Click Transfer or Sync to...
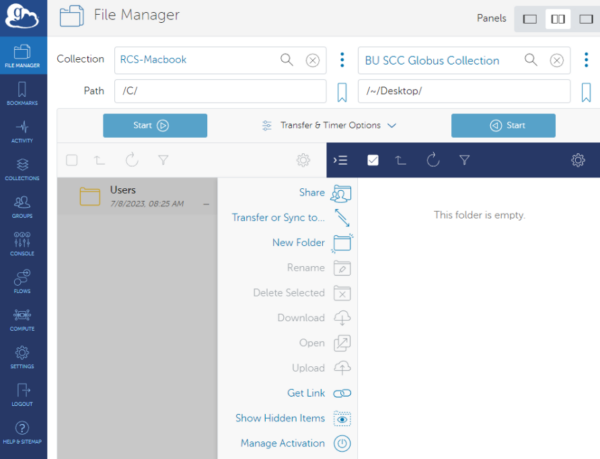This screenshot has height=459, width=600. coord(291,218)
